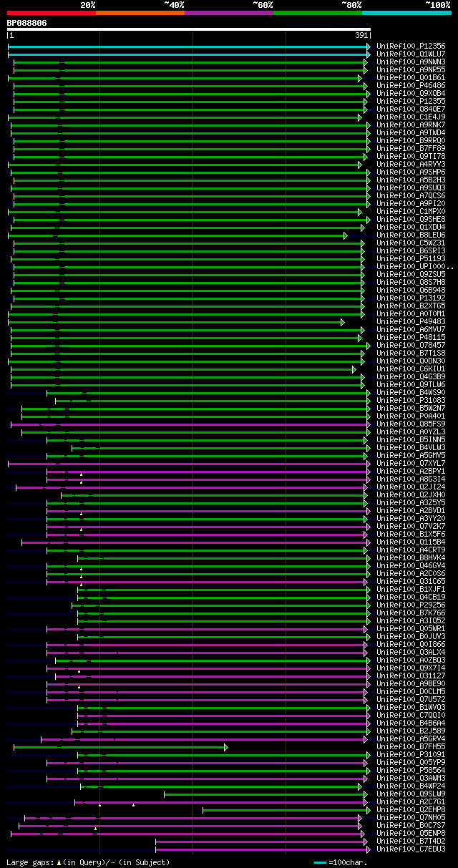The width and height of the screenshot is (458, 868).
Task: Select label UniRef100_D0CLM5
Action: point(411,691)
